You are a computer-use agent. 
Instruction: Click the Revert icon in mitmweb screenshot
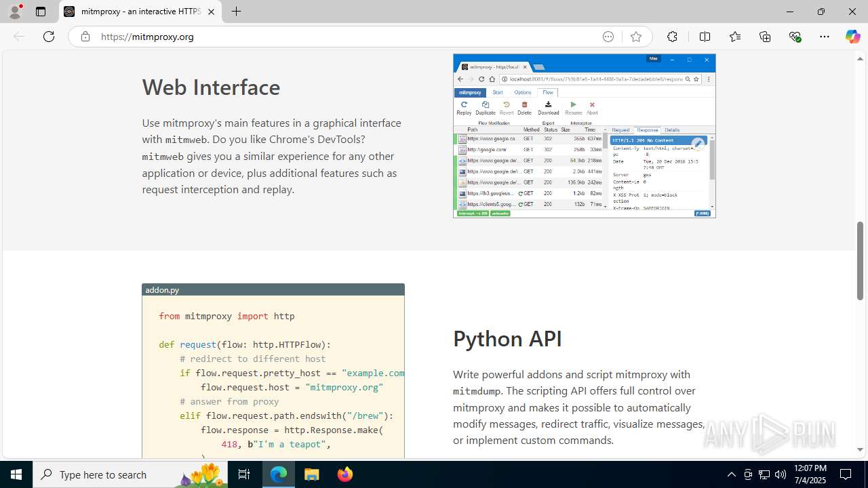pos(507,108)
